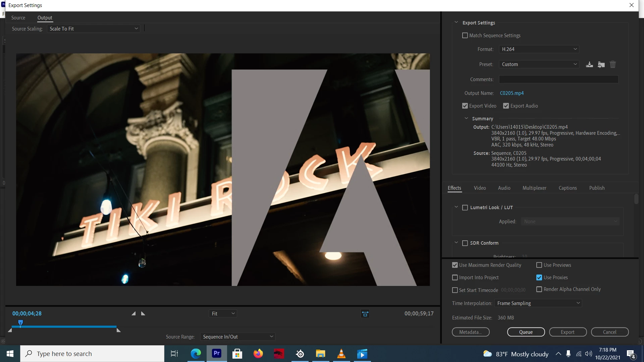The height and width of the screenshot is (362, 644).
Task: Collapse the Summary section
Action: (x=466, y=119)
